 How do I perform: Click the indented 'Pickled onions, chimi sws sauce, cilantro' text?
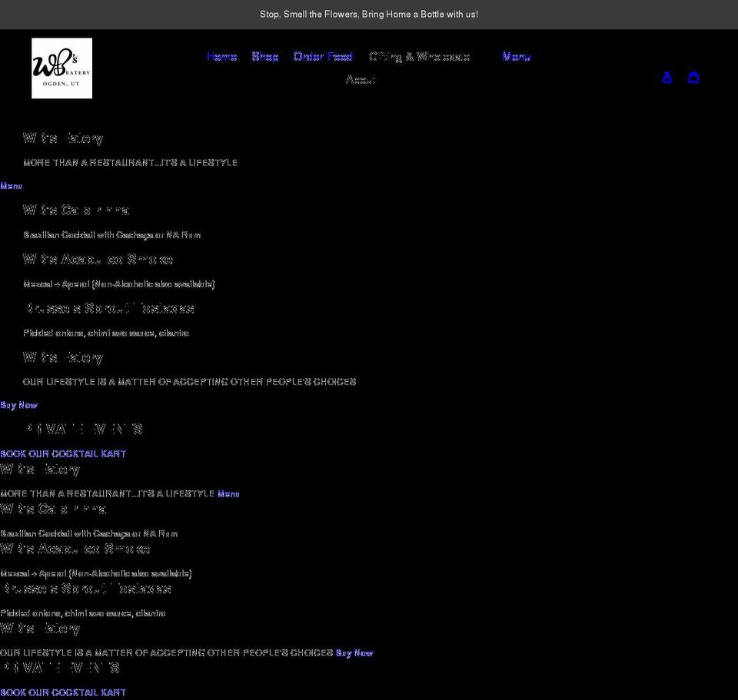coord(106,333)
